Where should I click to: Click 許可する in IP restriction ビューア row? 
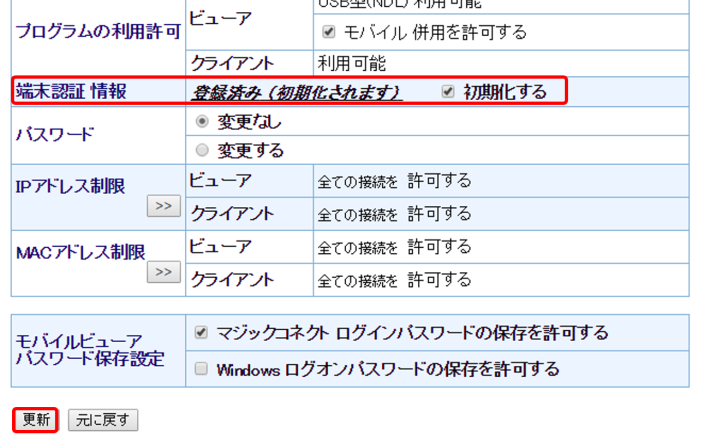[x=438, y=181]
